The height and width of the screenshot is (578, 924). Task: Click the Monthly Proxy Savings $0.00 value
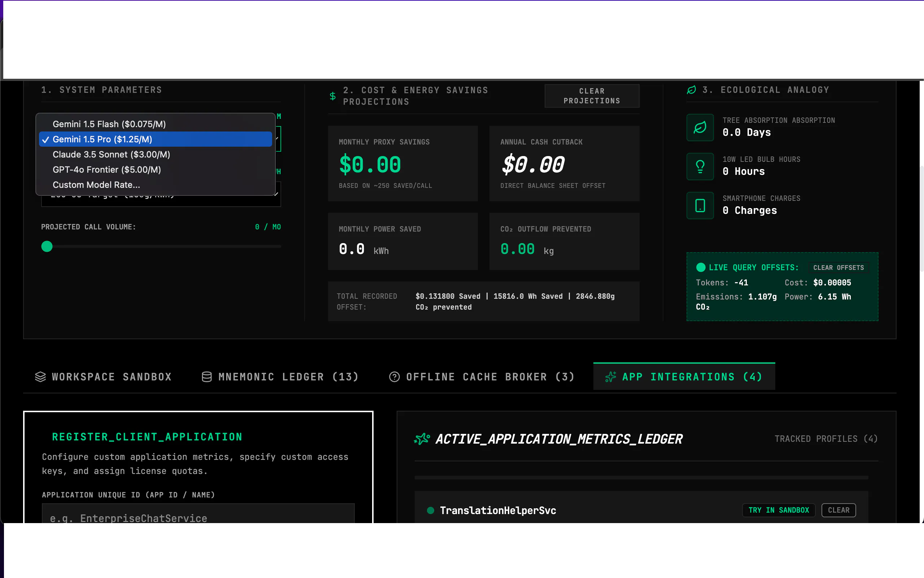(370, 165)
